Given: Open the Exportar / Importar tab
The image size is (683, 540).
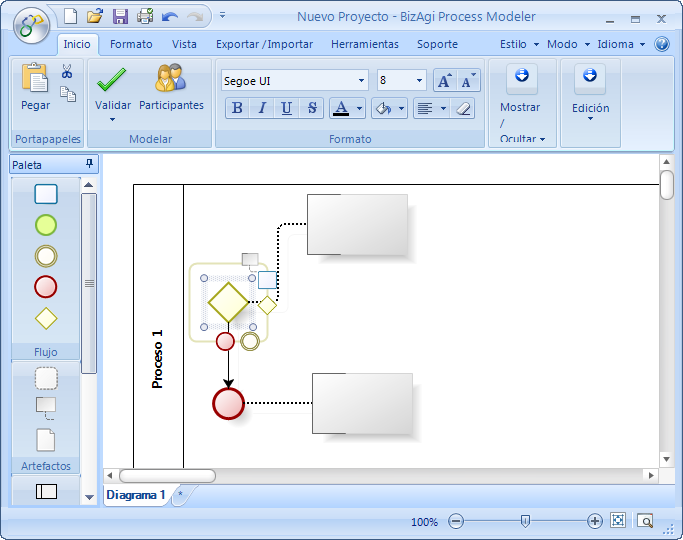Looking at the screenshot, I should (264, 44).
